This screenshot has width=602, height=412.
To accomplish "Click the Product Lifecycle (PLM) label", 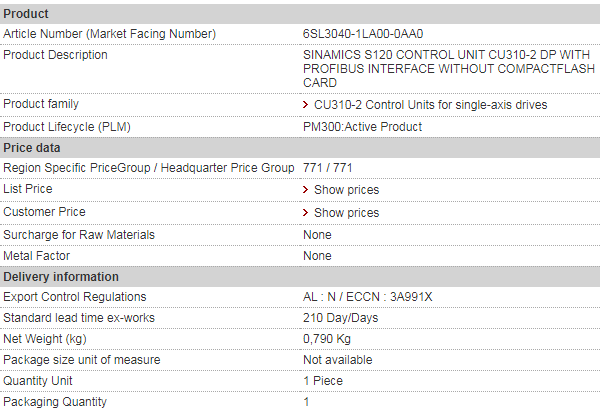I will coord(67,127).
